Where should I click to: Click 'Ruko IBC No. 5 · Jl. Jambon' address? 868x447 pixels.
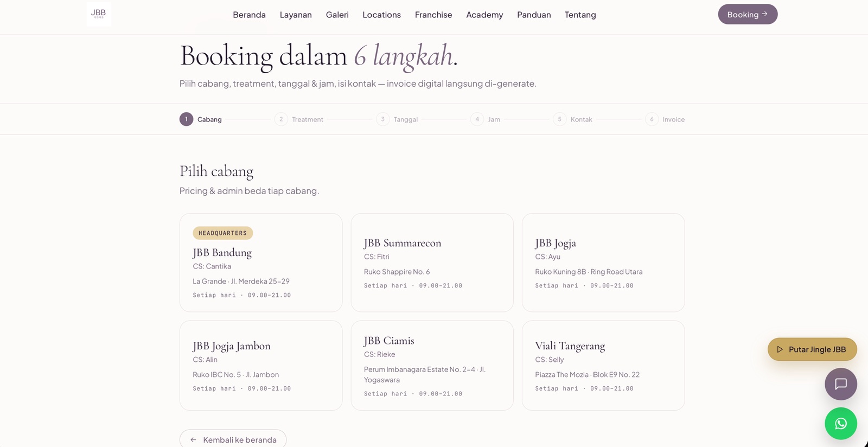tap(236, 375)
